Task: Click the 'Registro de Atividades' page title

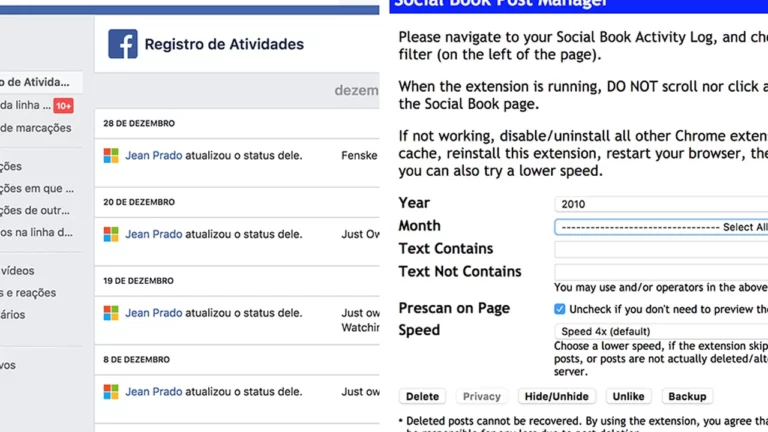Action: tap(224, 44)
